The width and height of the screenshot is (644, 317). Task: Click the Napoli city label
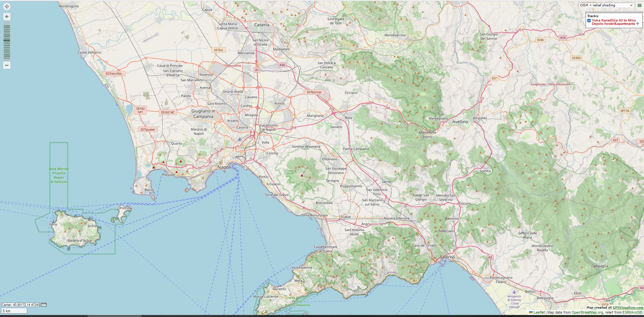224,167
